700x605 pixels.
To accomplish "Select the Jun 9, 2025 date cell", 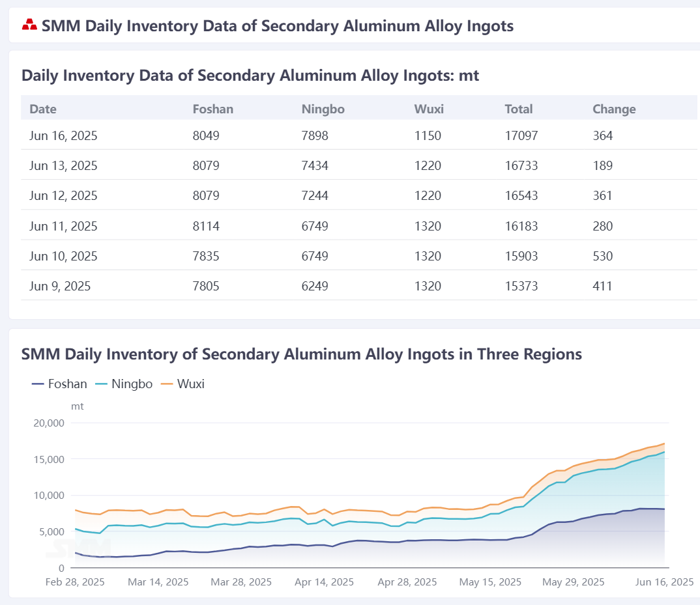I will tap(60, 286).
